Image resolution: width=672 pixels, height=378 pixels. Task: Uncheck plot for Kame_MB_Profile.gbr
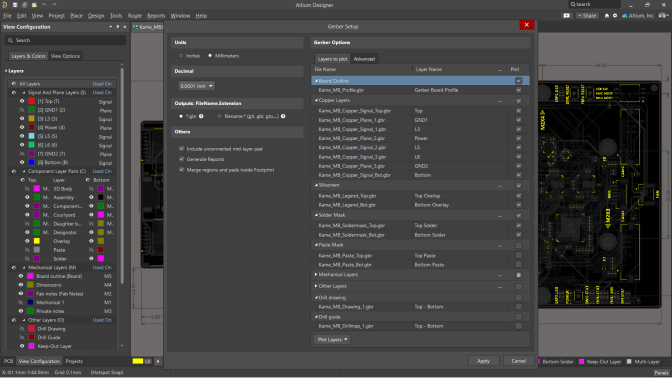coord(519,90)
